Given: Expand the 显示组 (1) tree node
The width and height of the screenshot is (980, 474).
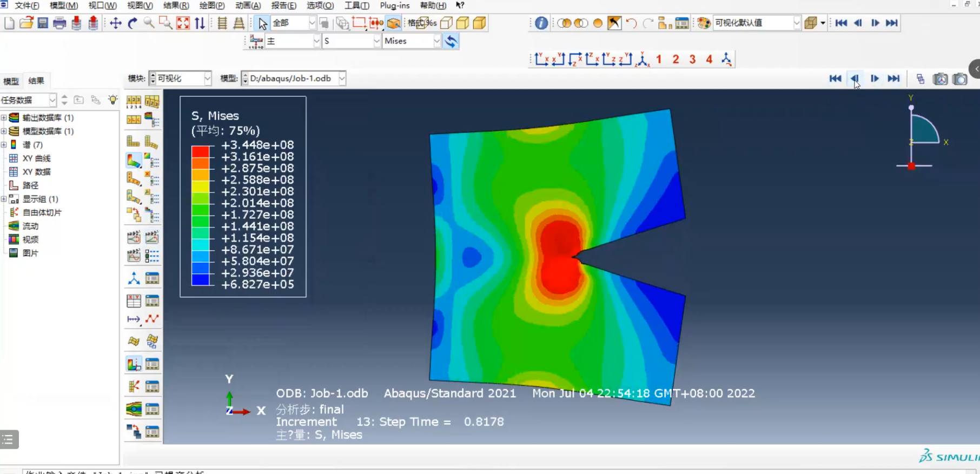Looking at the screenshot, I should tap(4, 199).
